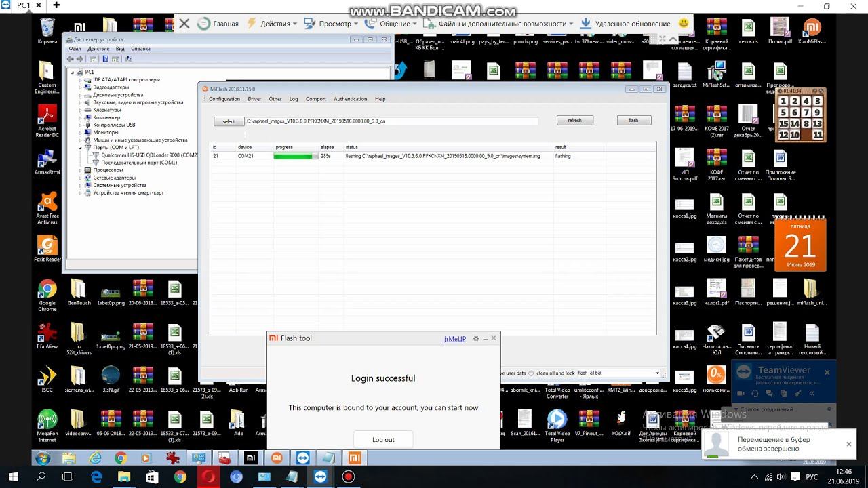Select Qualcomm HS-USB QDLoader 9008 device
This screenshot has width=868, height=488.
tap(149, 155)
